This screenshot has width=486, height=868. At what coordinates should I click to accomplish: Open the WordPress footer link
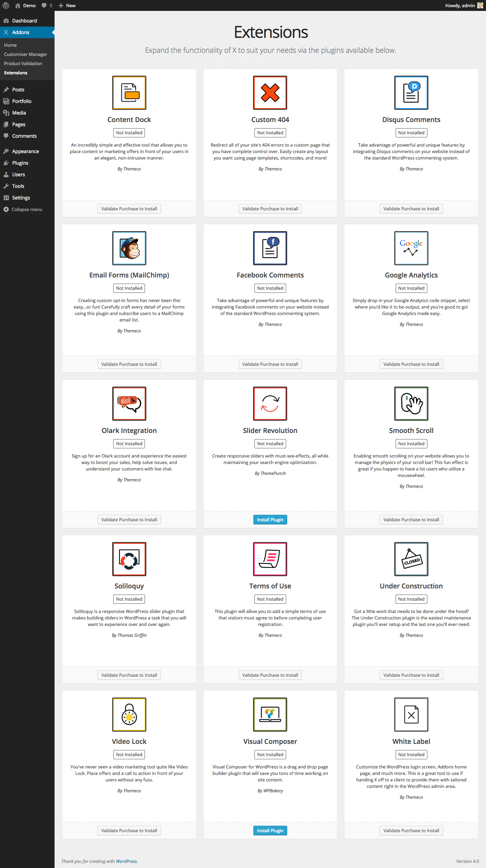pyautogui.click(x=126, y=861)
